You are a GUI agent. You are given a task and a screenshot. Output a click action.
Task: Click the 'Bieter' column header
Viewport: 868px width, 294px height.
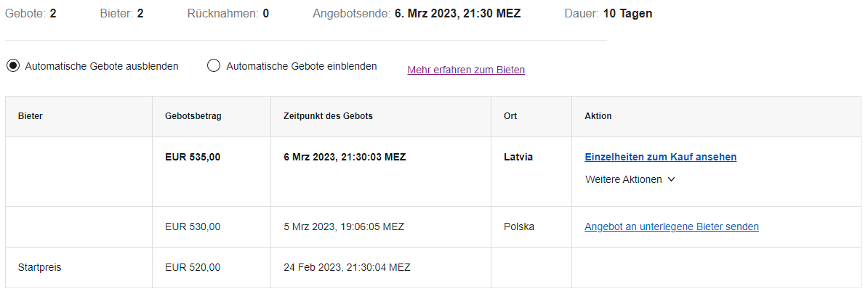coord(31,117)
